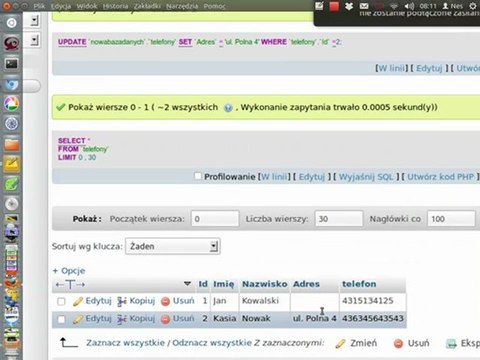Launch the Terminal from the dock
The height and width of the screenshot is (360, 480).
(11, 63)
